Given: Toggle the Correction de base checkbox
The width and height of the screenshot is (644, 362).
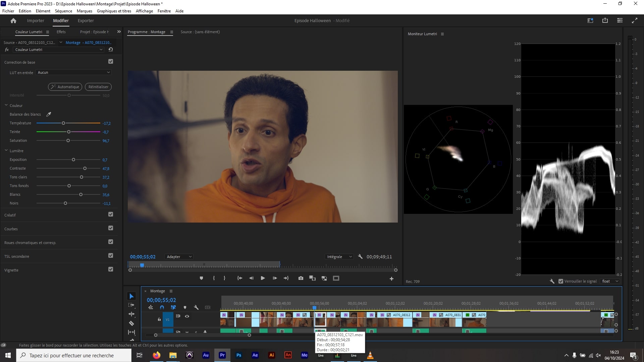Looking at the screenshot, I should click(111, 62).
